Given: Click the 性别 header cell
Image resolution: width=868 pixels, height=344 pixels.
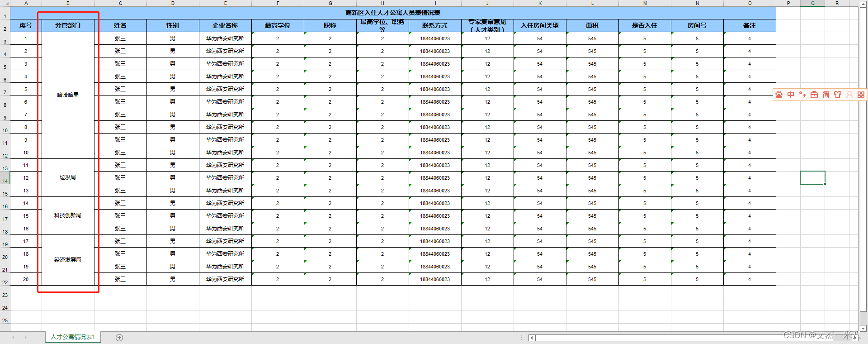Looking at the screenshot, I should click(173, 25).
